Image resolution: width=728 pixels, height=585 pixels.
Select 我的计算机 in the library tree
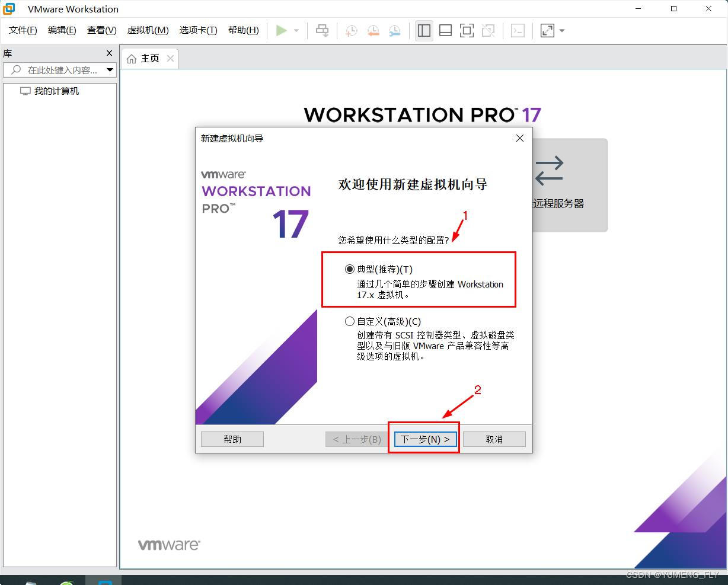click(x=50, y=91)
